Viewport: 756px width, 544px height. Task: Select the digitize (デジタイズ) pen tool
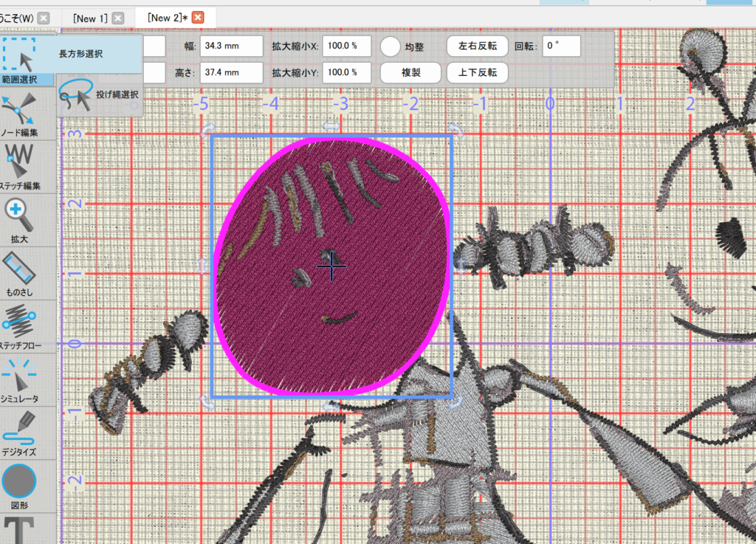click(x=29, y=432)
